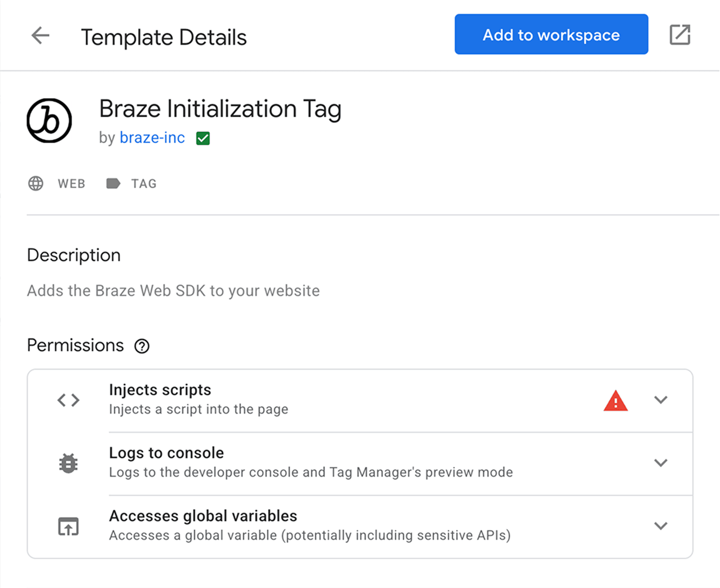This screenshot has width=720, height=588.
Task: Open the template in a new window
Action: (679, 34)
